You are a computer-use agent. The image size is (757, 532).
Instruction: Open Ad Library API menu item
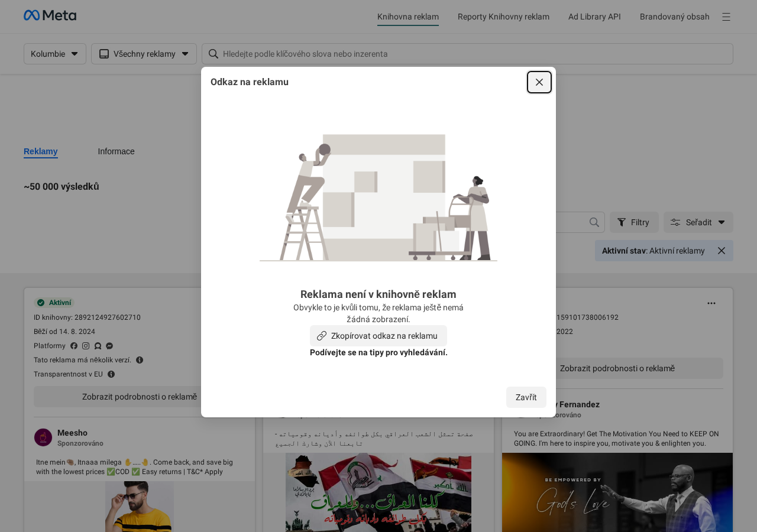point(594,17)
